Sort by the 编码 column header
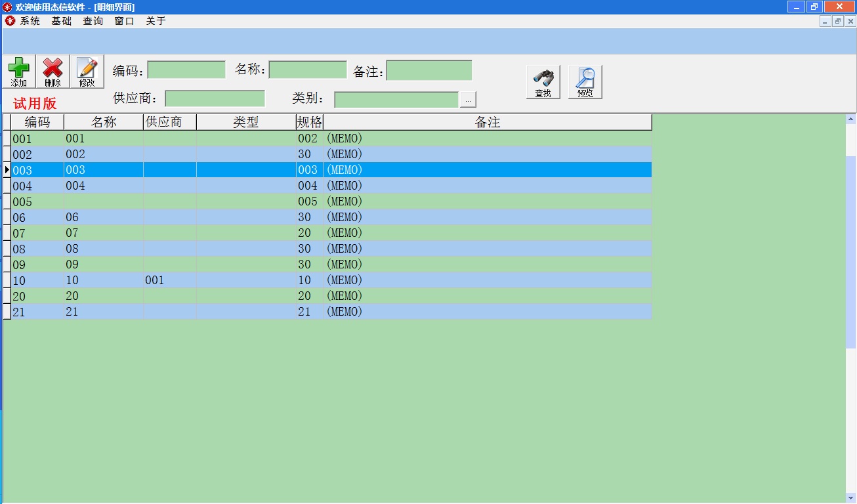Image resolution: width=857 pixels, height=504 pixels. coord(37,122)
